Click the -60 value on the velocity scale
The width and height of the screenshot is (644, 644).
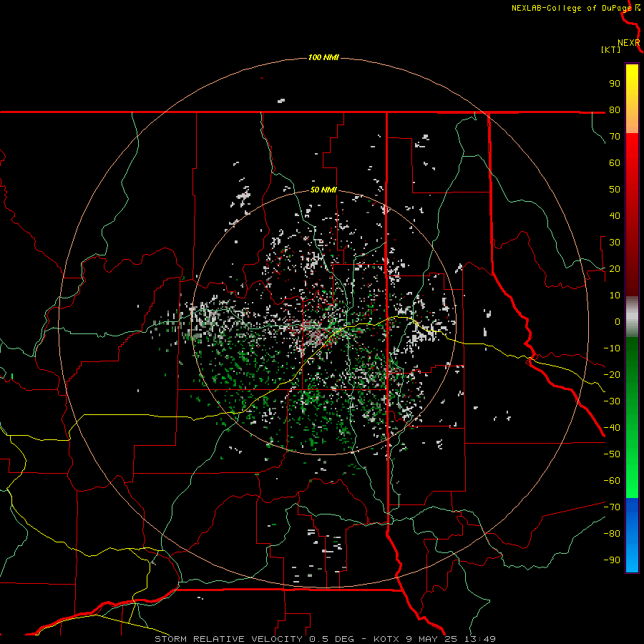[612, 481]
